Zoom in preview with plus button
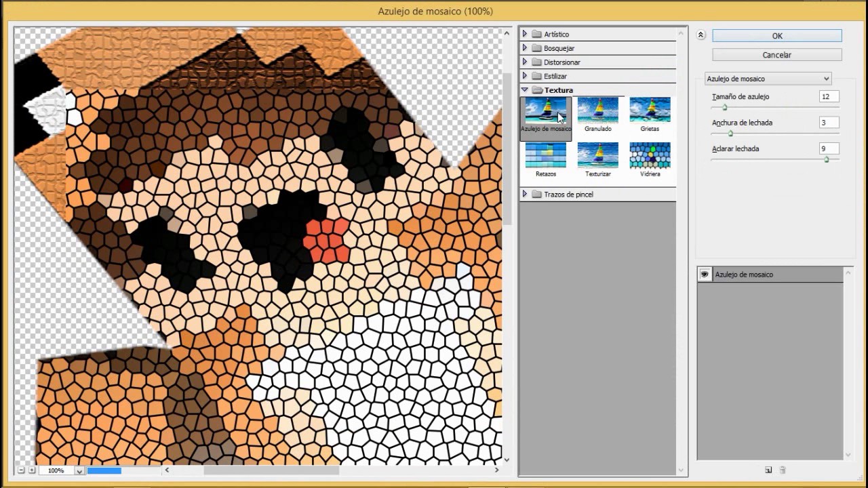868x488 pixels. 32,470
